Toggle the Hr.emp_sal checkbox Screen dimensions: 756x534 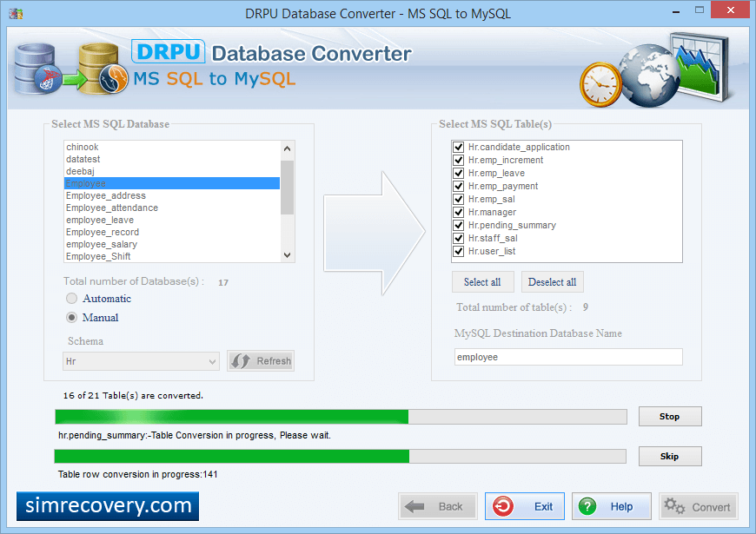point(458,199)
